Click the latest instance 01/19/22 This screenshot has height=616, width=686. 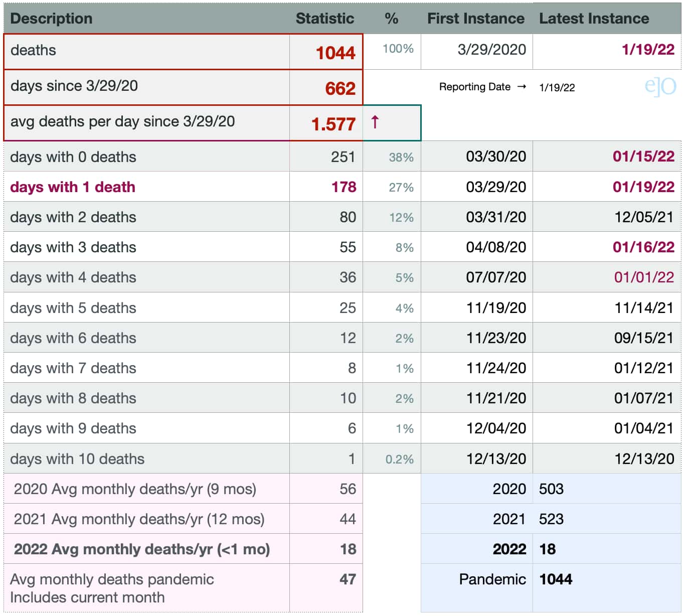[x=643, y=187]
